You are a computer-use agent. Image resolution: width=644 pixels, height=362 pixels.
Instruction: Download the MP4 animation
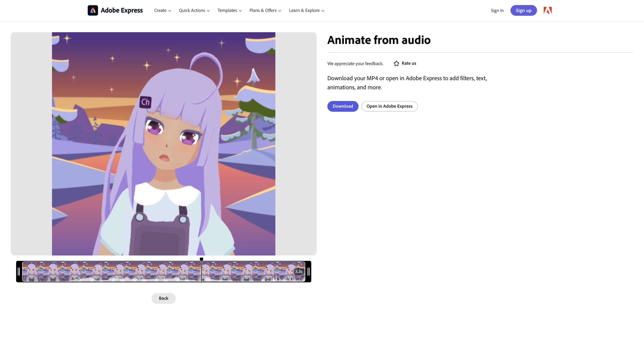pos(343,106)
